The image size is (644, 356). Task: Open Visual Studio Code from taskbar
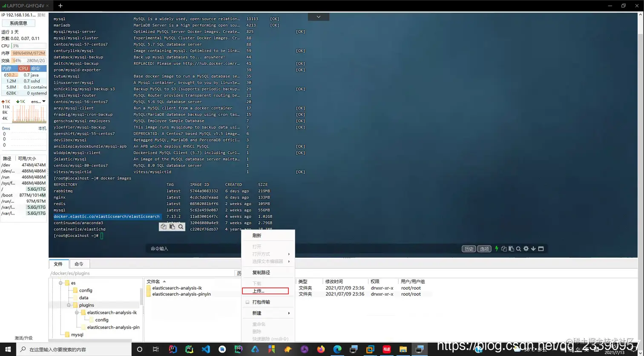coord(206,349)
